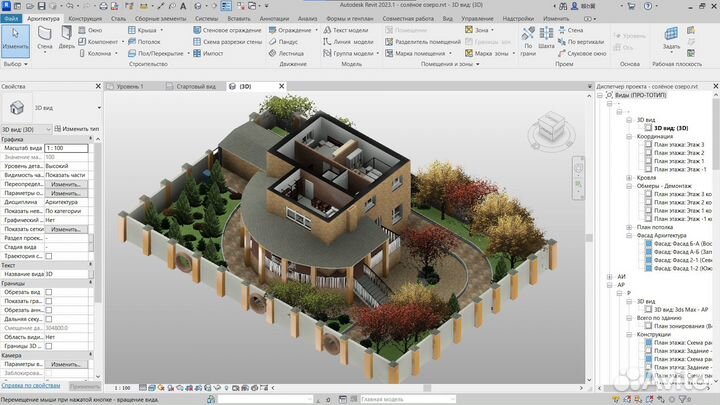
Task: Click the Project Browser vertical scrollbar
Action: [716, 133]
